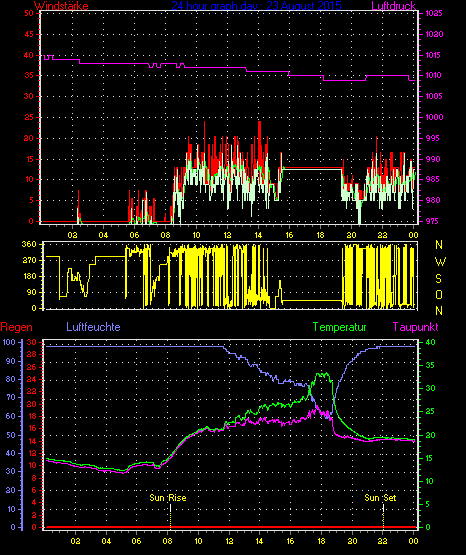This screenshot has height=555, width=466.
Task: Click the 1015 pressure axis value
Action: click(x=433, y=55)
